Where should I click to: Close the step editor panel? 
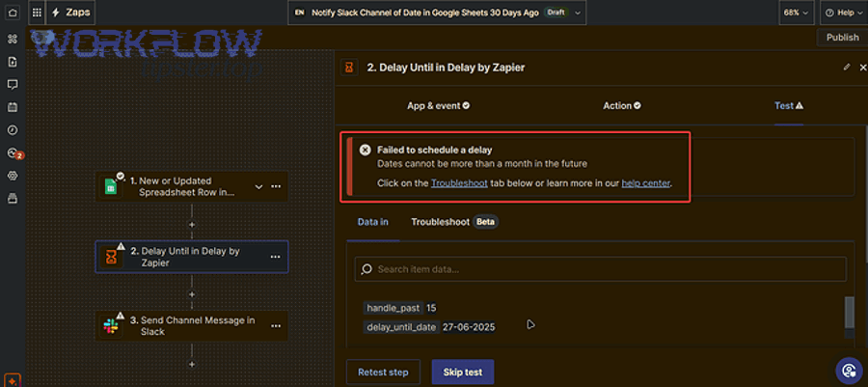coord(862,68)
